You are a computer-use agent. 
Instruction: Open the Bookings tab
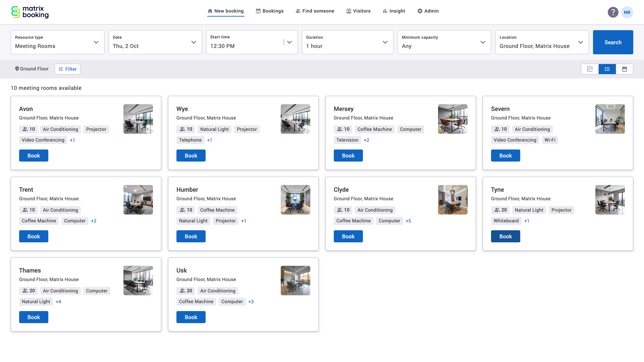(x=270, y=11)
